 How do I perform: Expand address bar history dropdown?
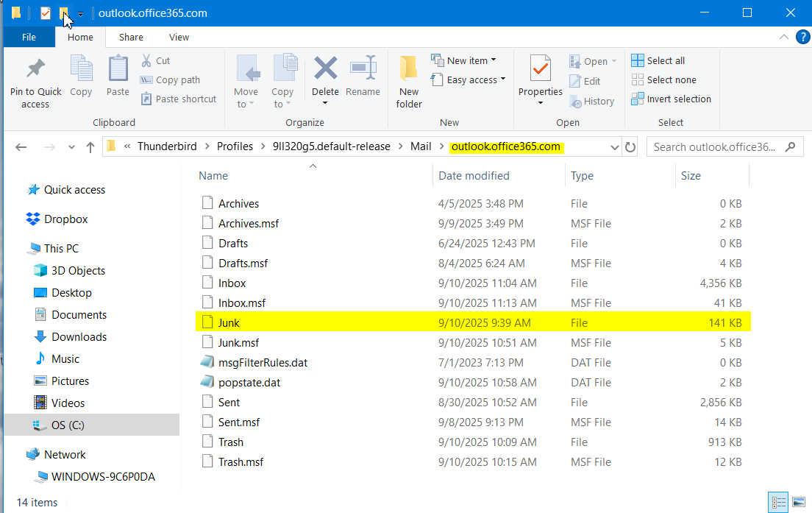[615, 147]
